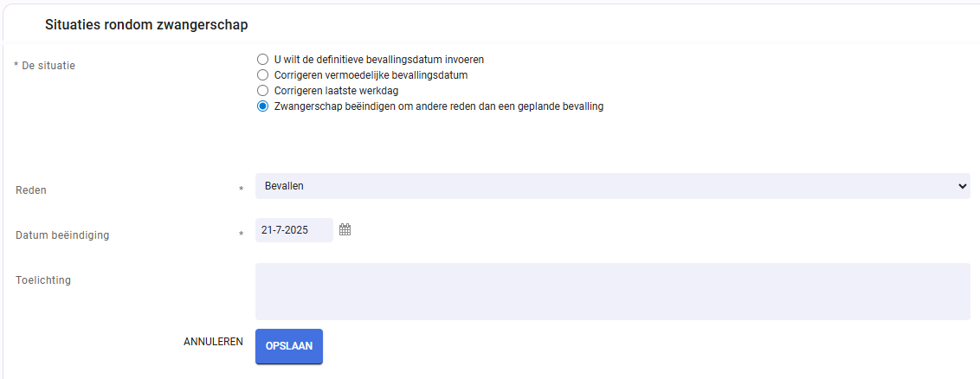This screenshot has width=980, height=379.
Task: Open the Reden dropdown showing 'Bevallen'
Action: pos(613,186)
